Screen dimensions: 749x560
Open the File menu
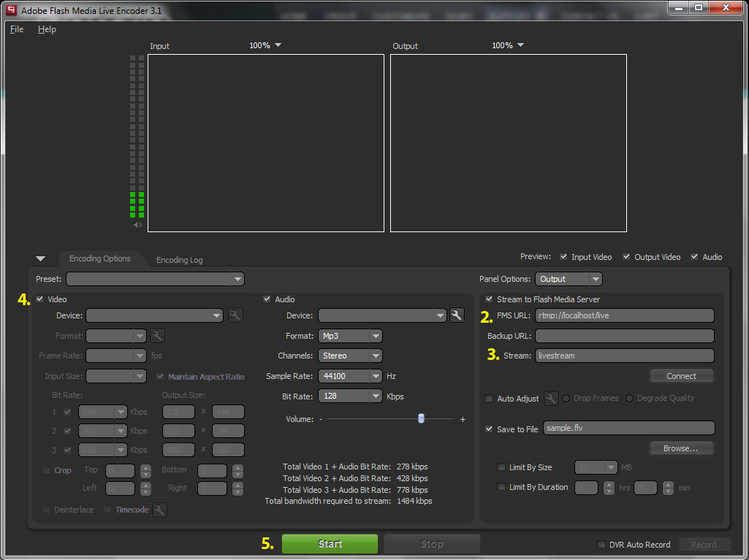17,29
